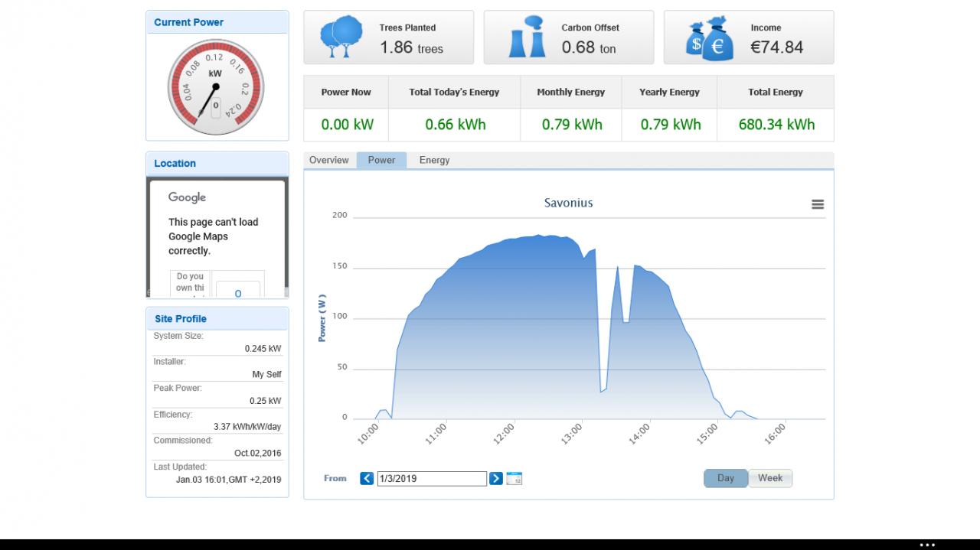Click the Current Power kW gauge

pos(216,87)
